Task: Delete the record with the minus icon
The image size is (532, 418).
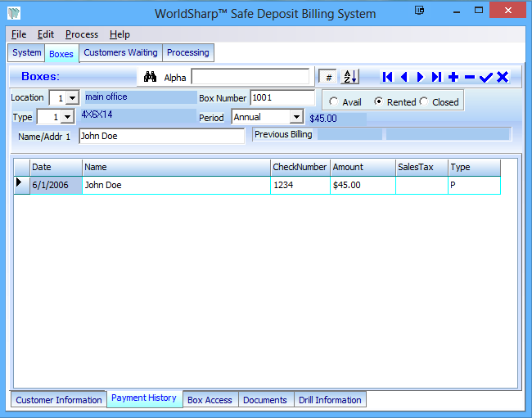Action: point(470,77)
